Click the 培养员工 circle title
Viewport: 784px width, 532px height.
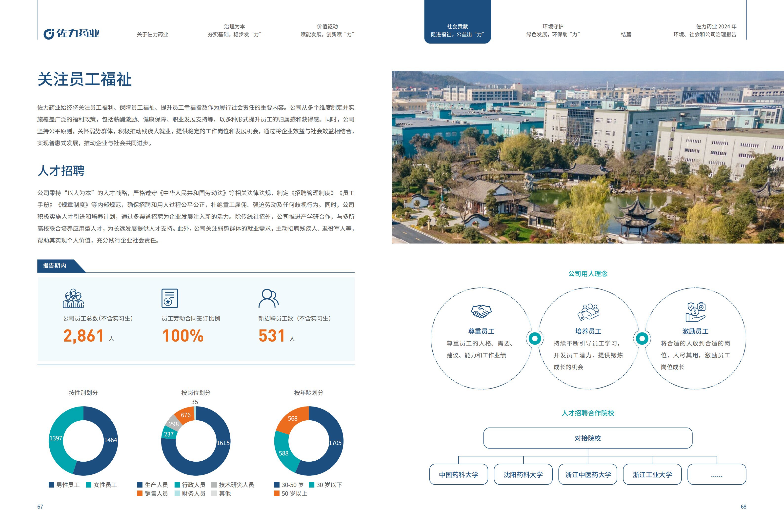(x=588, y=331)
